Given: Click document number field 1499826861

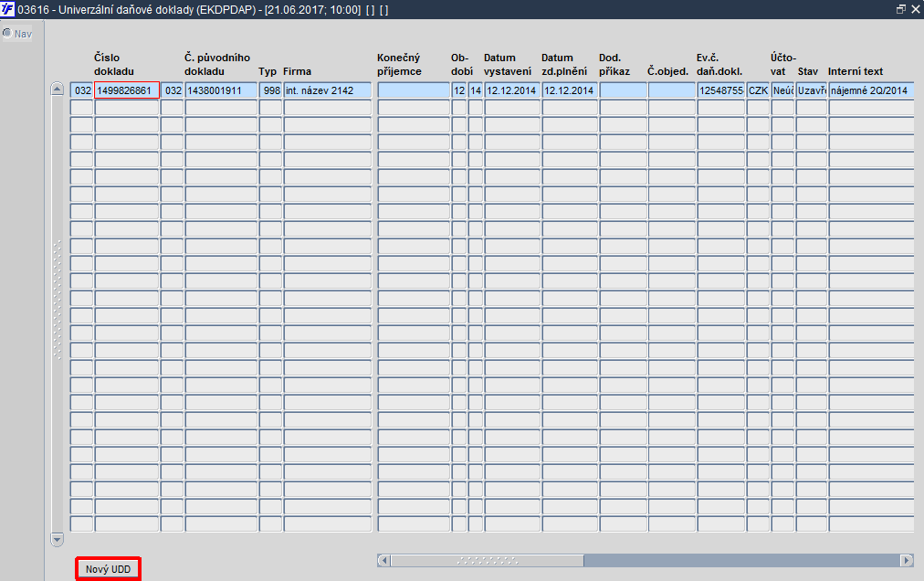Looking at the screenshot, I should [127, 90].
